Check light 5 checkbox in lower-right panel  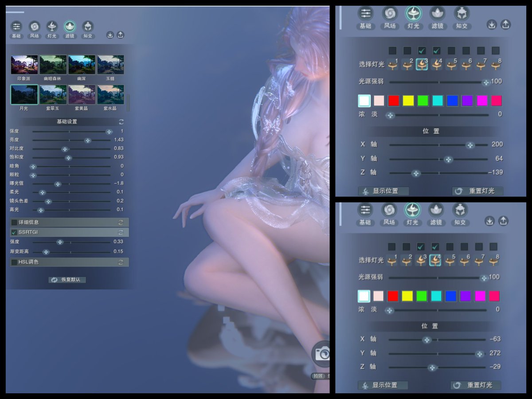pos(450,246)
